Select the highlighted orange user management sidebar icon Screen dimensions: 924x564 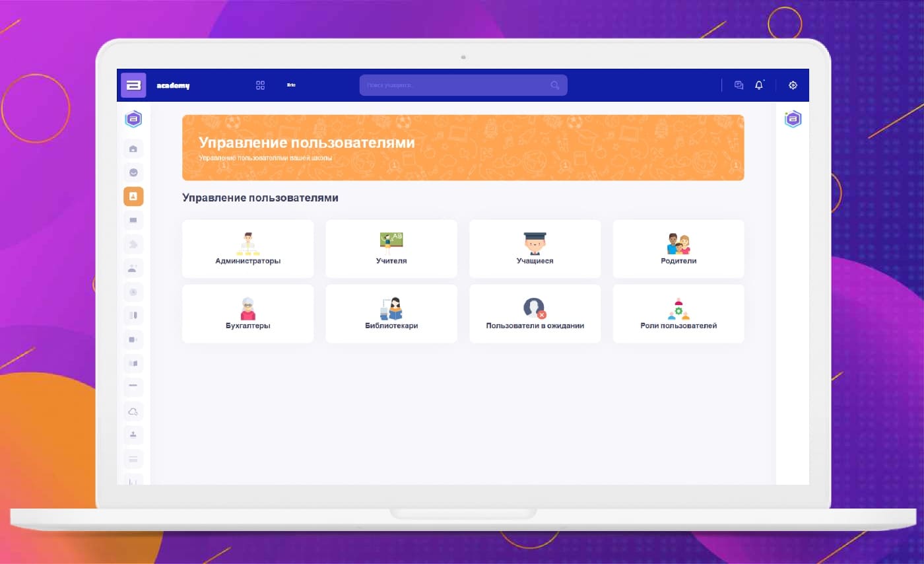(133, 196)
